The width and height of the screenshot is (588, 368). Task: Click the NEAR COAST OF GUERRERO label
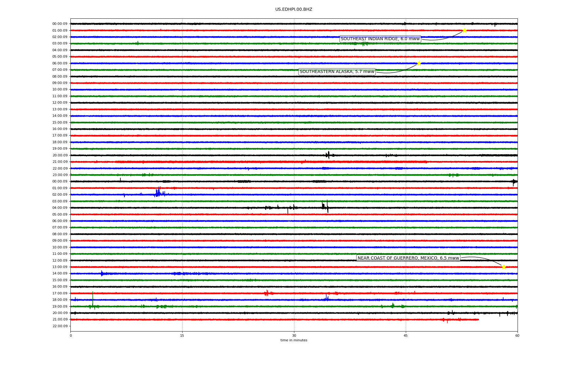click(x=408, y=258)
